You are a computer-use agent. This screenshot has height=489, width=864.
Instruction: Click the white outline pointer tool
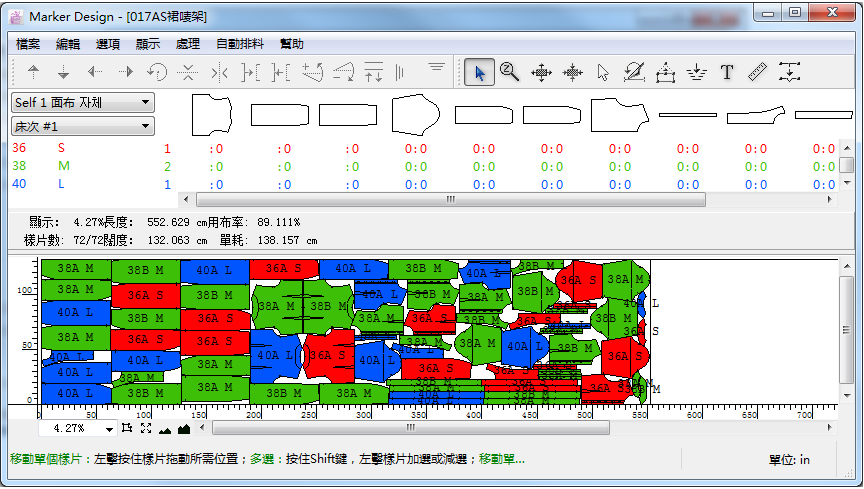tap(603, 72)
